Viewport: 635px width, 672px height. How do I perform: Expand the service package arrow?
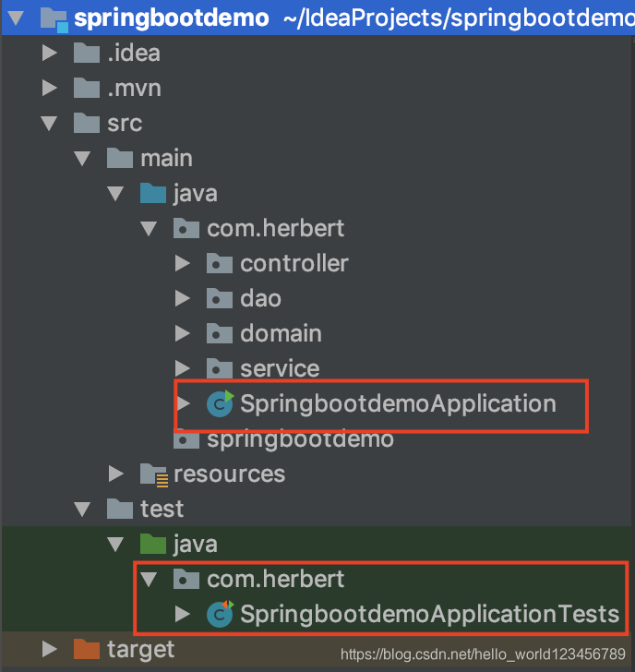click(x=183, y=368)
